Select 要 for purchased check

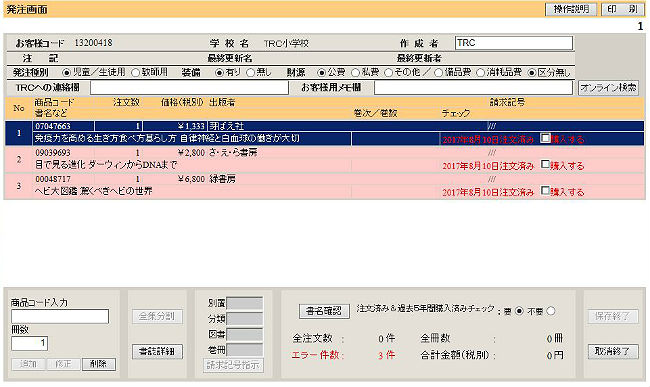(519, 311)
